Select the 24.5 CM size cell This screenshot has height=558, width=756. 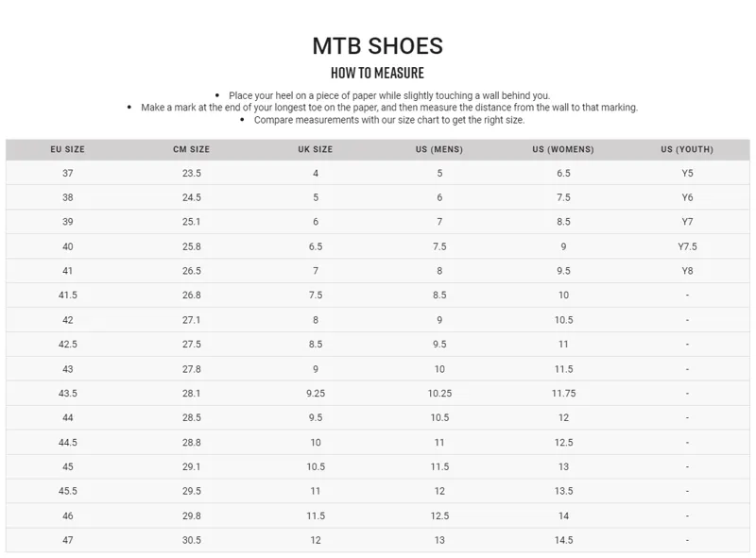pos(192,198)
